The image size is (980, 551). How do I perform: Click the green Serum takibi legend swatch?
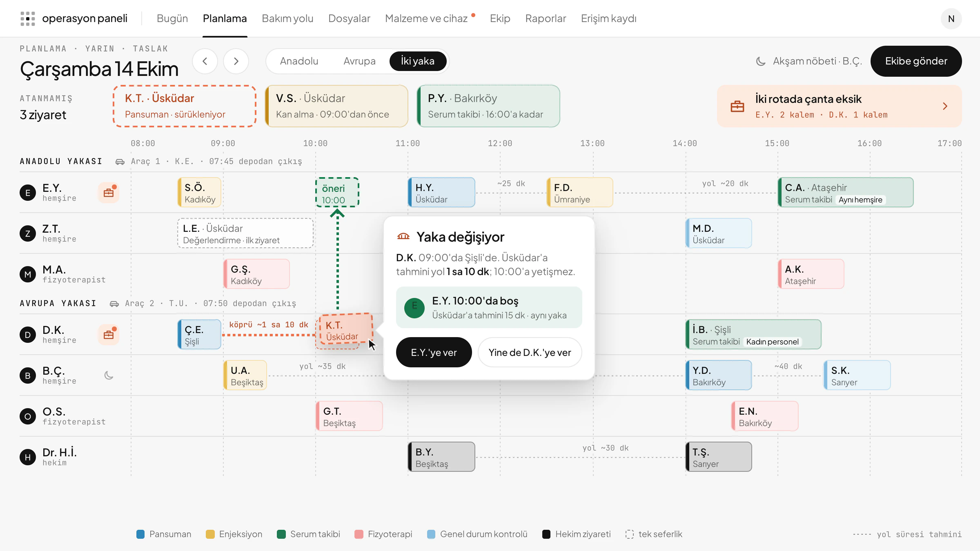click(281, 534)
